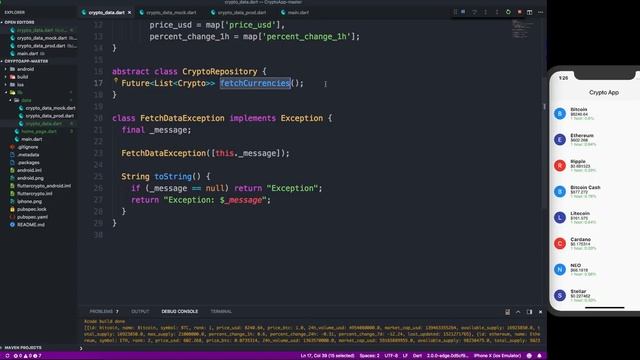
Task: Expand the Maven Projects section
Action: coord(22,348)
